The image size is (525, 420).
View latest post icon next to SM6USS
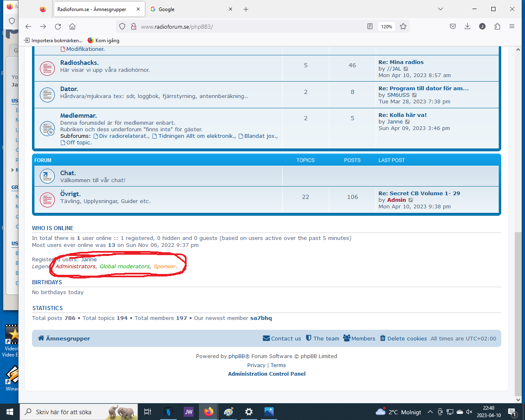tap(414, 95)
